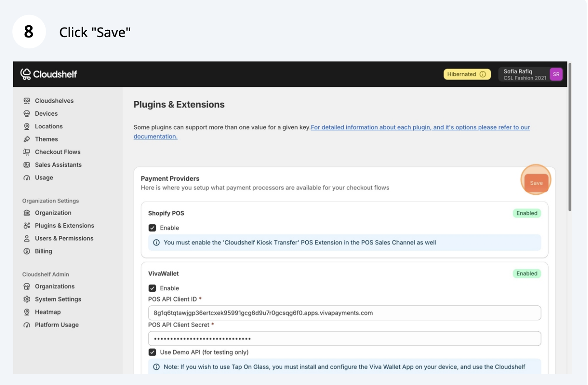Click the Plugins & Extensions page heading

179,104
